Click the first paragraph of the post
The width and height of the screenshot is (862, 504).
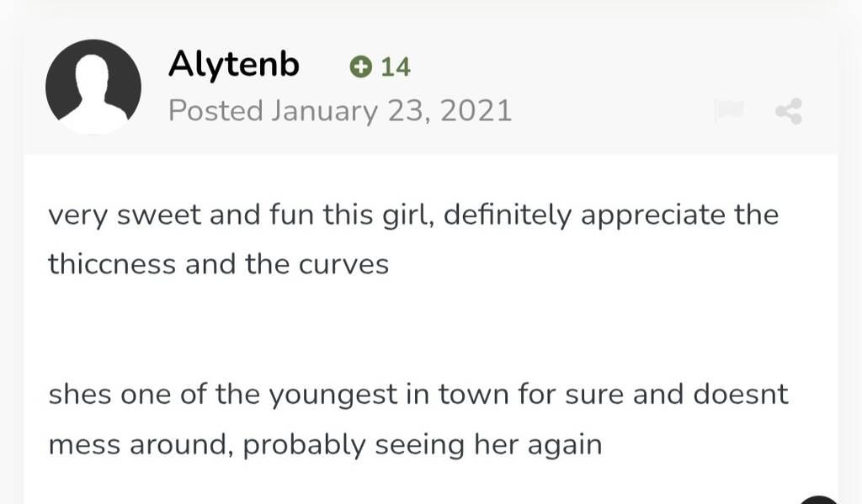coord(412,239)
